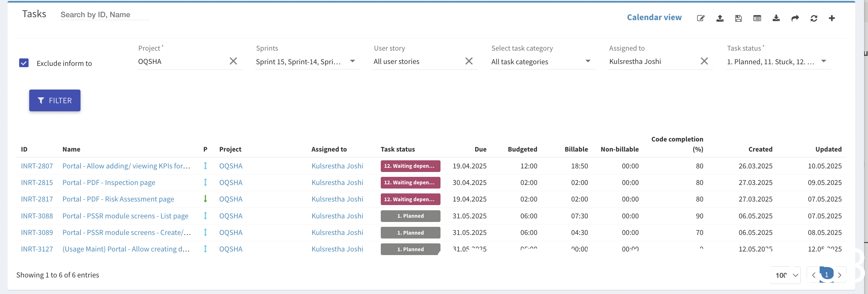Image resolution: width=868 pixels, height=294 pixels.
Task: Click the list view icon in toolbar
Action: tap(757, 18)
